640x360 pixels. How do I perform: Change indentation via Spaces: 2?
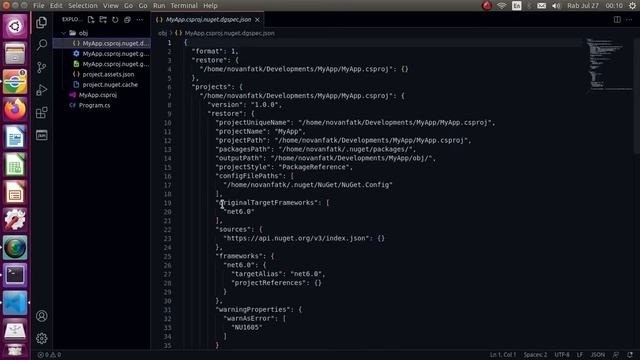point(535,355)
